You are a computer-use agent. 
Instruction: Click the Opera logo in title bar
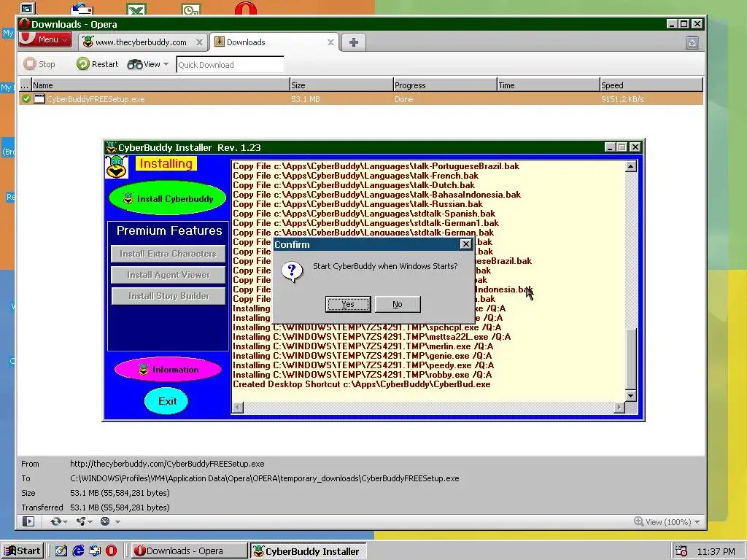coord(24,24)
